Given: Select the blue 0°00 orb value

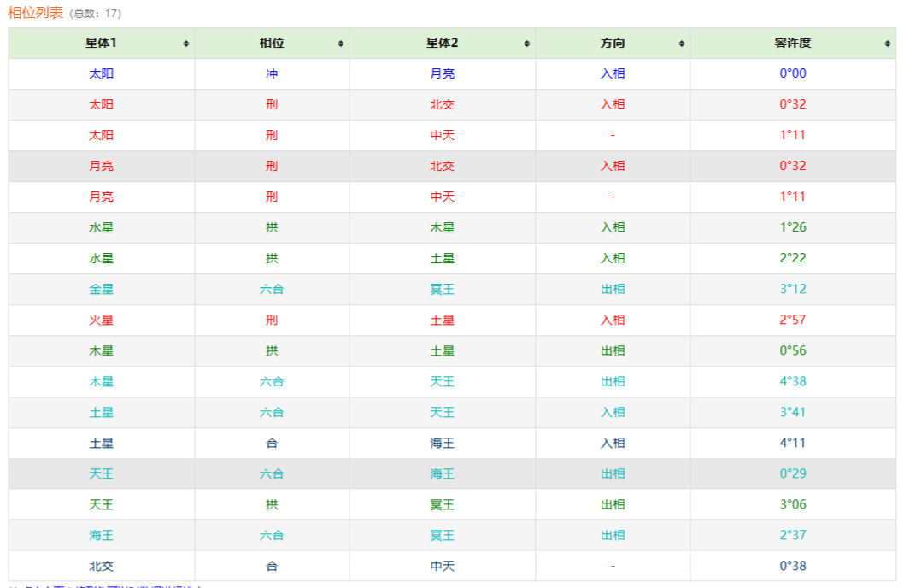Looking at the screenshot, I should (792, 73).
